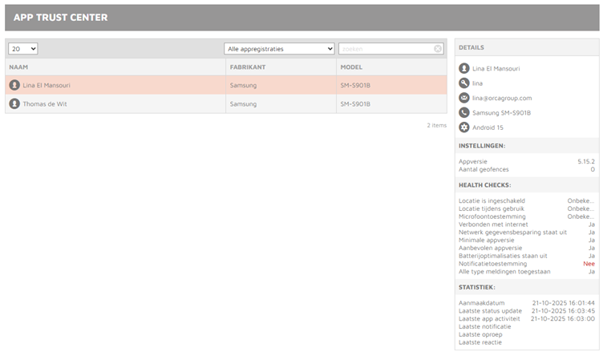
Task: Click the user avatar icon beside Thomas de Wit
Action: pyautogui.click(x=14, y=103)
